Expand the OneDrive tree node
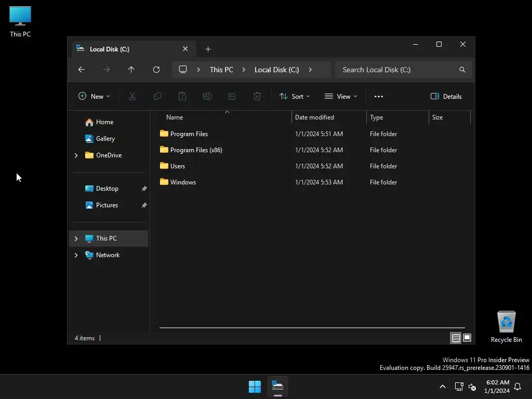532x399 pixels. 76,155
